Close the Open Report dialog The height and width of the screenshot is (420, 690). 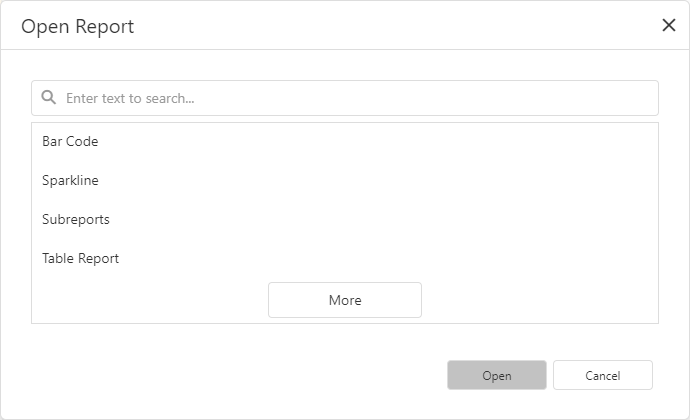click(669, 26)
